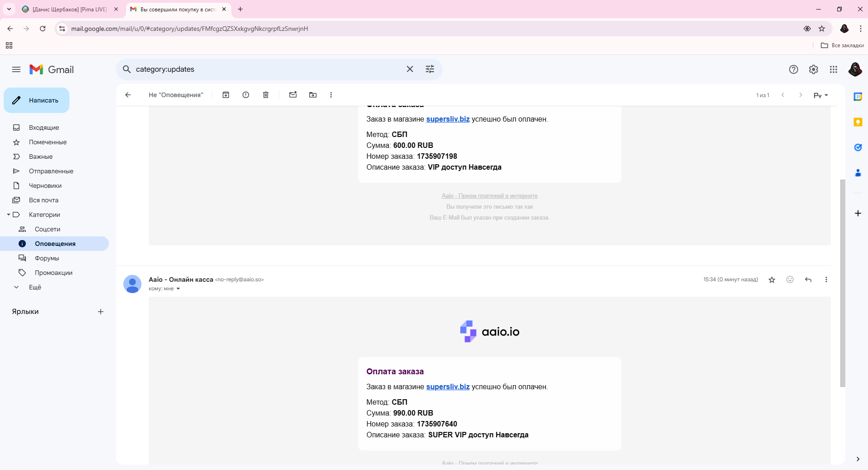Screen dimensions: 868x470
Task: Click the Gmail search field
Action: pyautogui.click(x=268, y=69)
